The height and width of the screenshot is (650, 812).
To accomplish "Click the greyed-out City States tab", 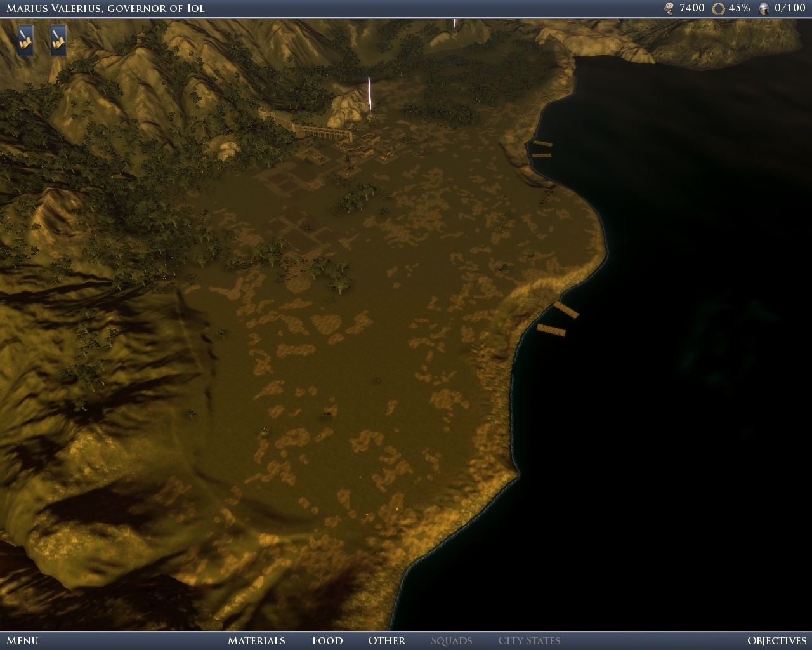I will [x=529, y=640].
